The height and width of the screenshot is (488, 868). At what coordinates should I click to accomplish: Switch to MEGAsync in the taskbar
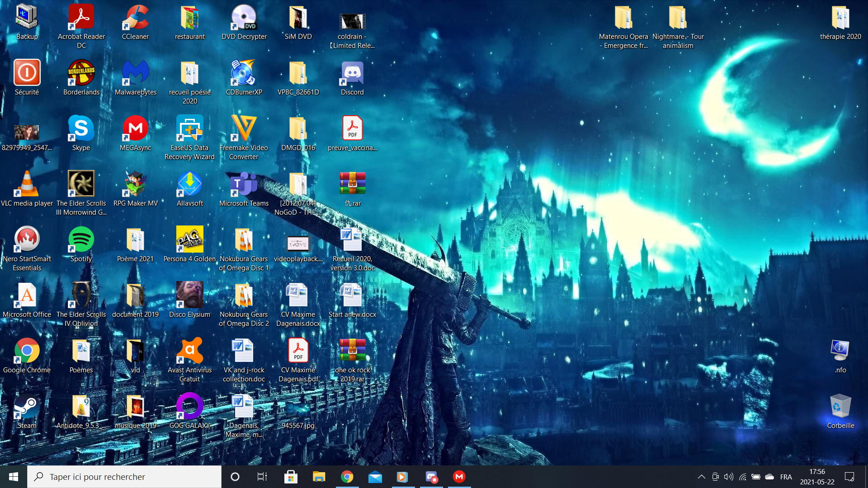pos(459,477)
